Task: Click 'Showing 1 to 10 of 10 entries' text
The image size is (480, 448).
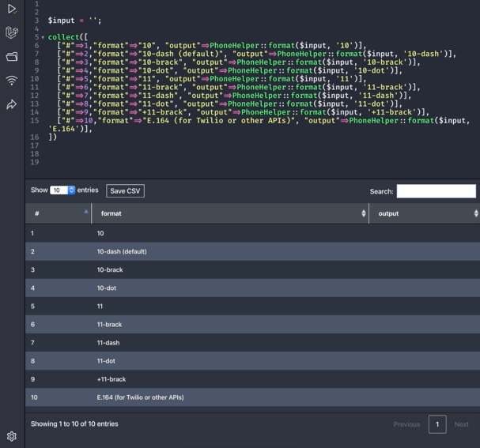Action: coord(74,424)
